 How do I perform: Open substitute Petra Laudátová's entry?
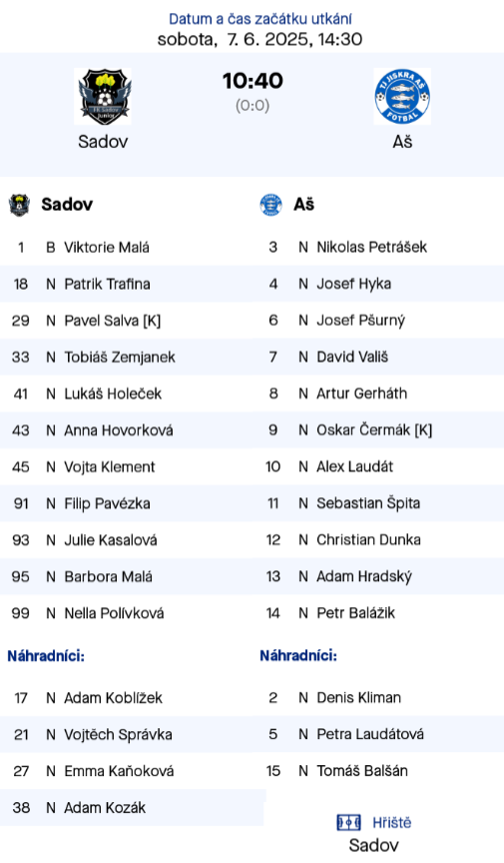pos(378,734)
